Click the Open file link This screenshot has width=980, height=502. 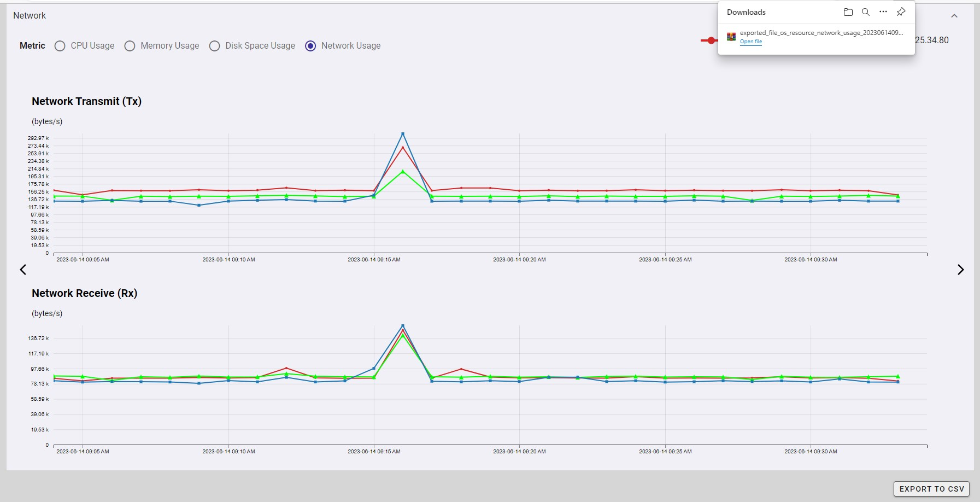[x=750, y=42]
